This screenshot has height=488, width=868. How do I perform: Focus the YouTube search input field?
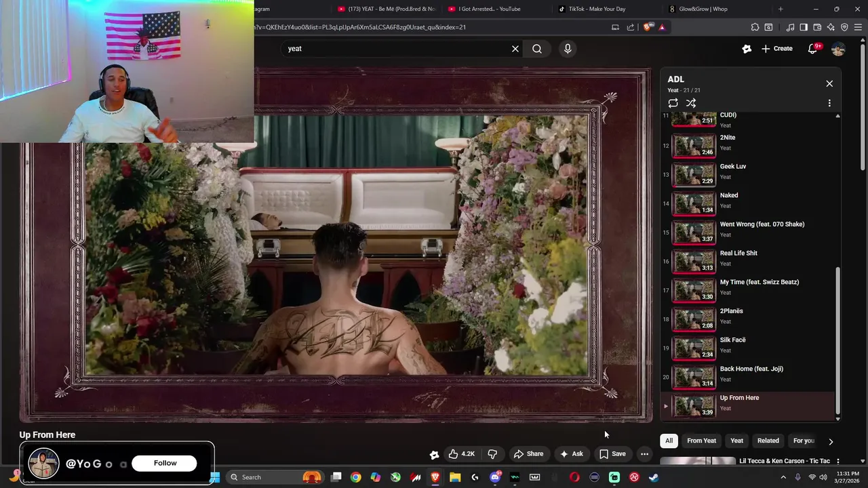point(400,49)
